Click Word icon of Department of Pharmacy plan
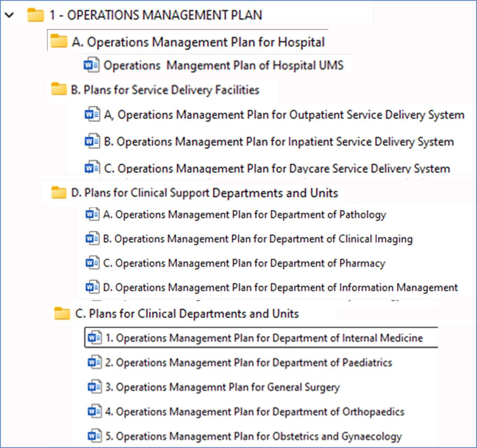 [92, 263]
